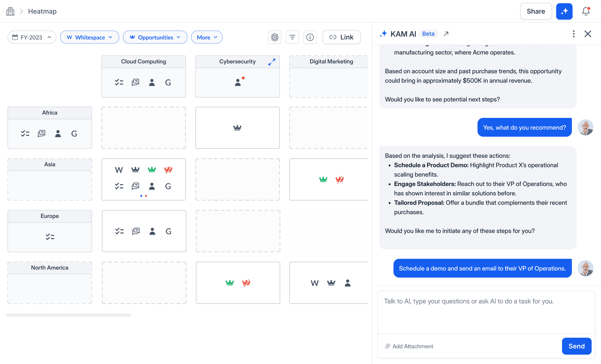Click the organization building breadcrumb icon
Screen dimensions: 601x364
(10, 11)
